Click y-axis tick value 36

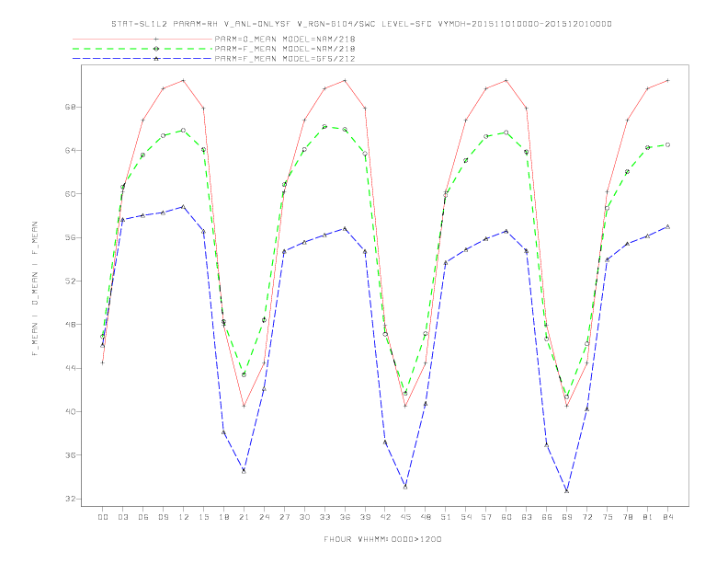pyautogui.click(x=70, y=455)
